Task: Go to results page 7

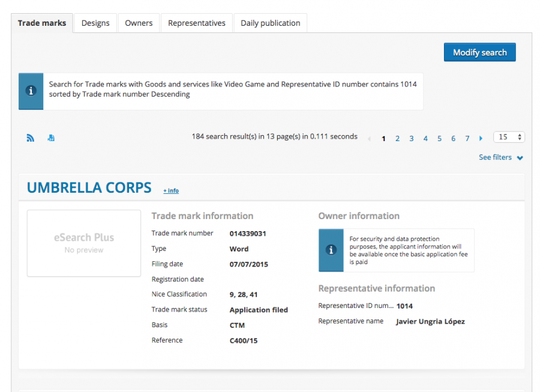Action: 467,139
